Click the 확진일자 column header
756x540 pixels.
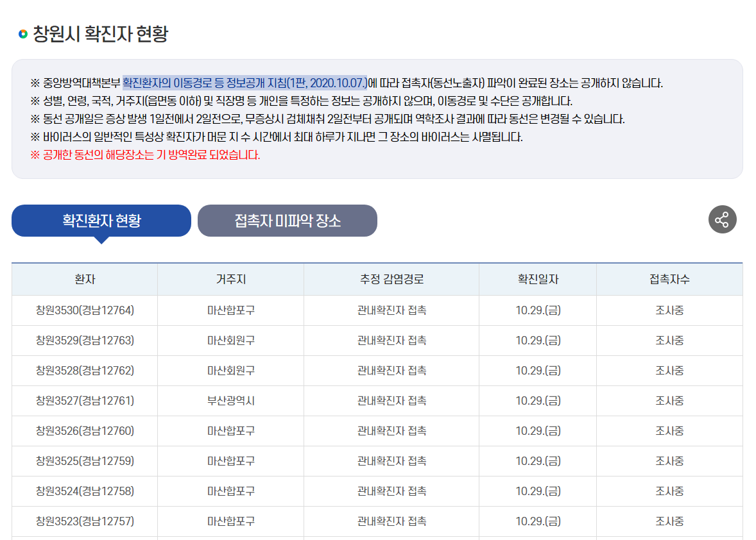click(x=538, y=280)
